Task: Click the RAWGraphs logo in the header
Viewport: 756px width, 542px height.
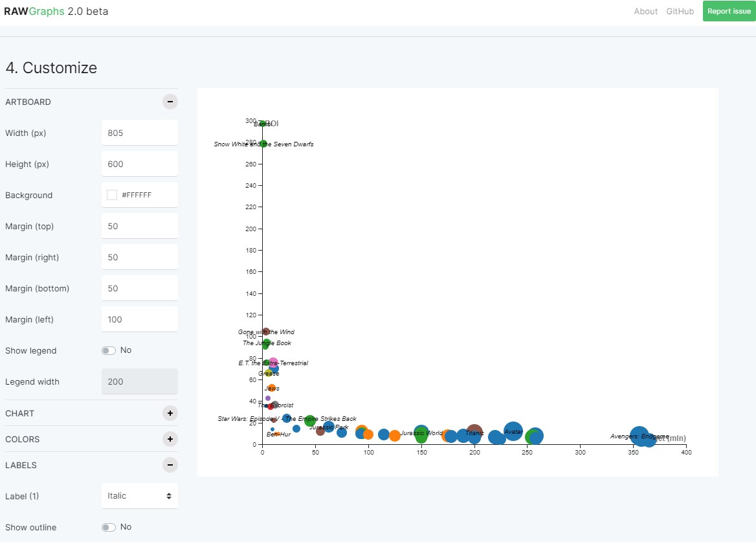Action: (34, 11)
